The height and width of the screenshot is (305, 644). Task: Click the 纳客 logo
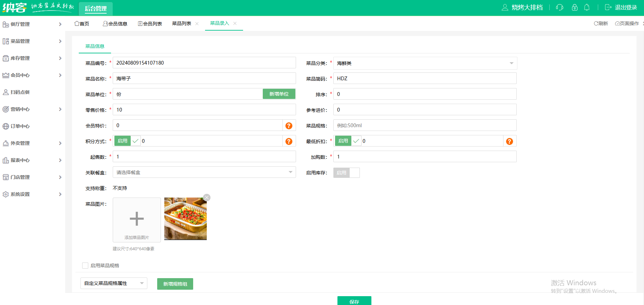point(14,7)
